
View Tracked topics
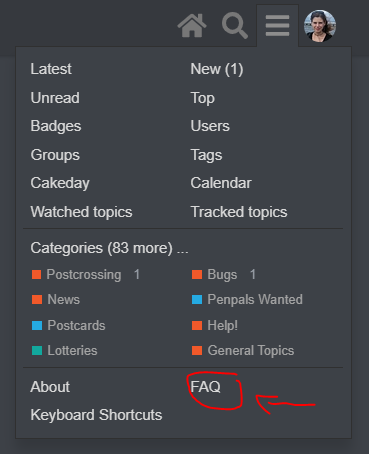(x=239, y=212)
